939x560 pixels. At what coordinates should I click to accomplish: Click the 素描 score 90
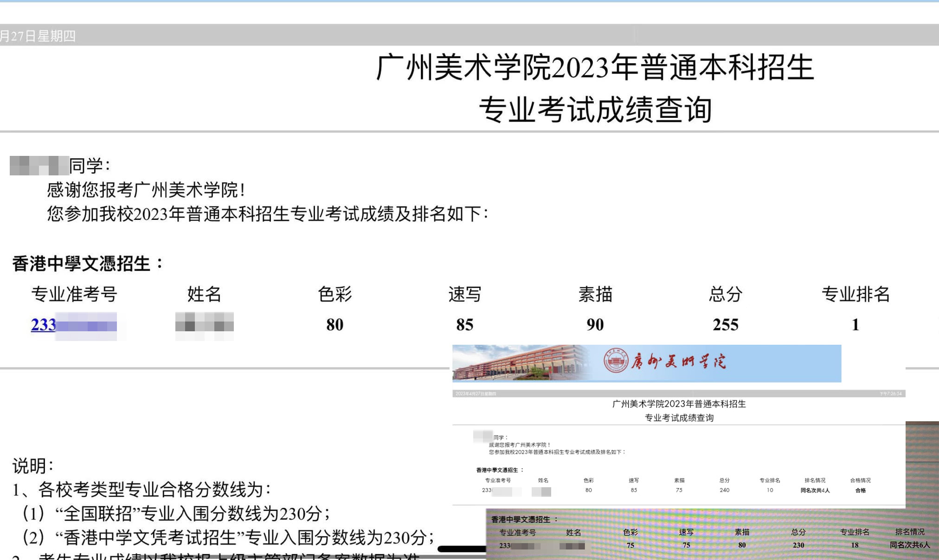pos(595,325)
